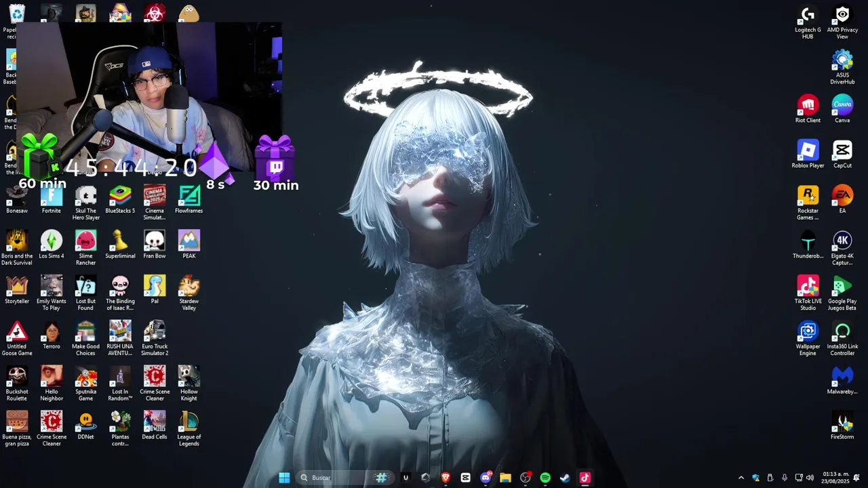The width and height of the screenshot is (868, 488).
Task: Launch Emily Wants To Play shortcut
Action: [51, 293]
